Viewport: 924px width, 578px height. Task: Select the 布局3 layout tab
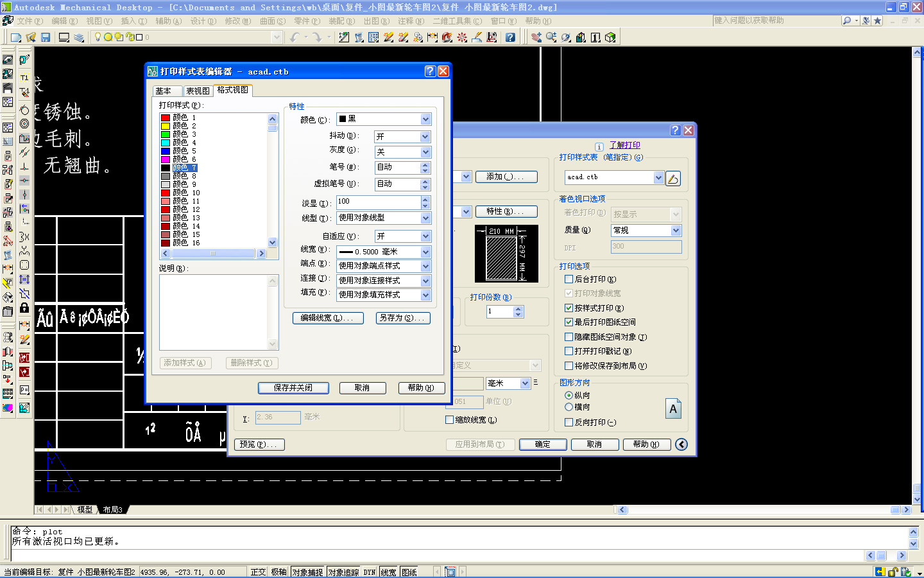(112, 510)
